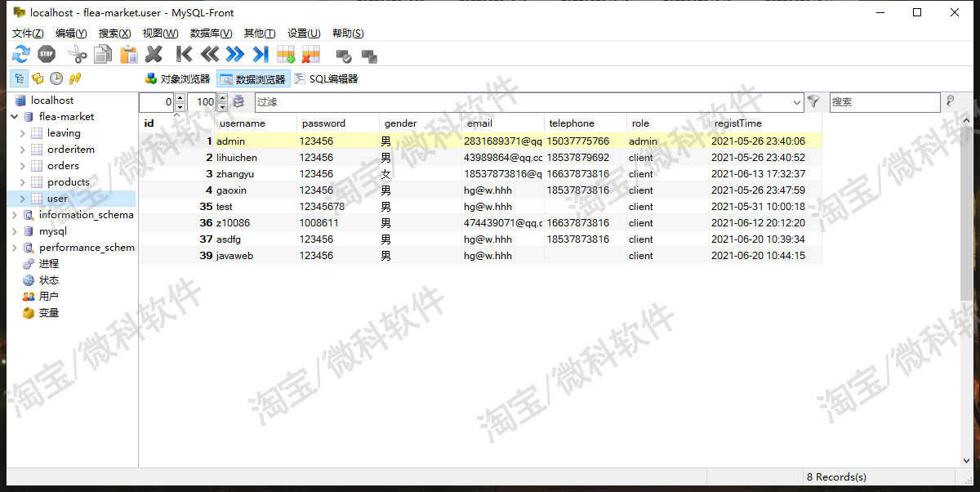This screenshot has height=492, width=980.
Task: Expand the products table node
Action: 22,182
